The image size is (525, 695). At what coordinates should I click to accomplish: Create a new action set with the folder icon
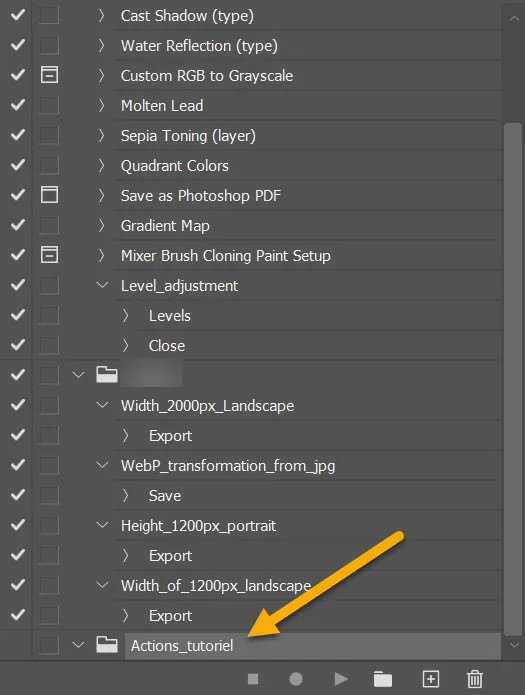click(x=383, y=679)
